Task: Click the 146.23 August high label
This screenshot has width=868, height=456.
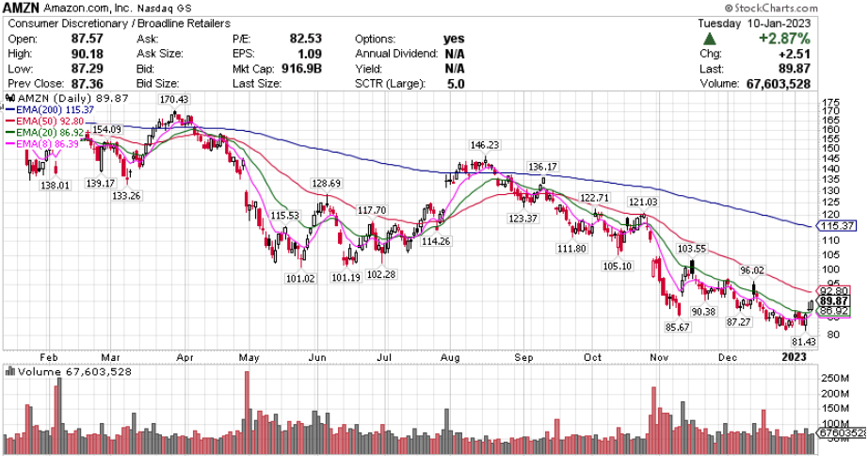Action: (485, 145)
